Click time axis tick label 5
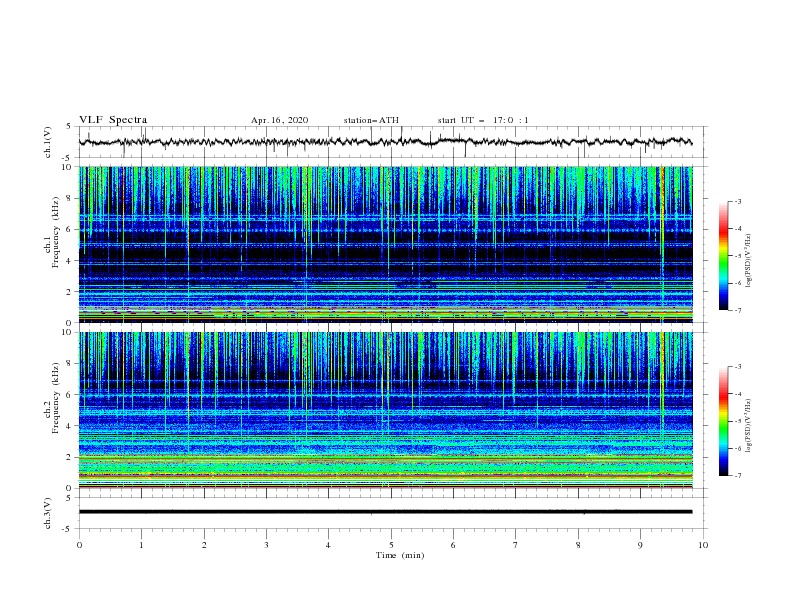 pos(391,545)
